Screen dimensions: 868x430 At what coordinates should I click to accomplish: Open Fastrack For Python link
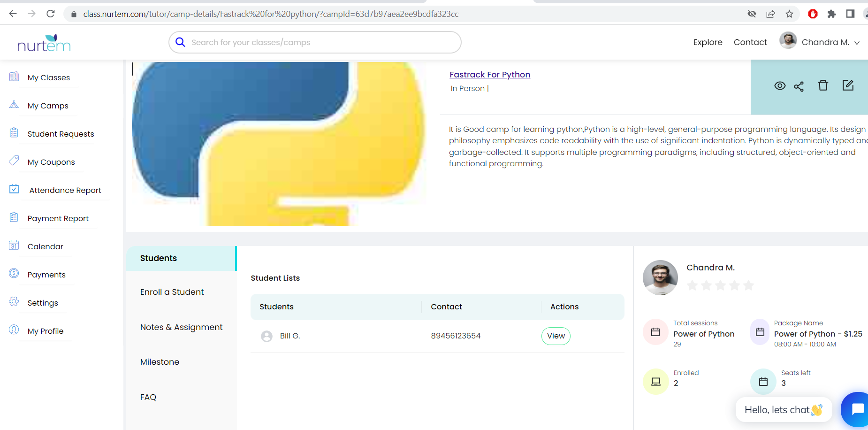(x=489, y=75)
